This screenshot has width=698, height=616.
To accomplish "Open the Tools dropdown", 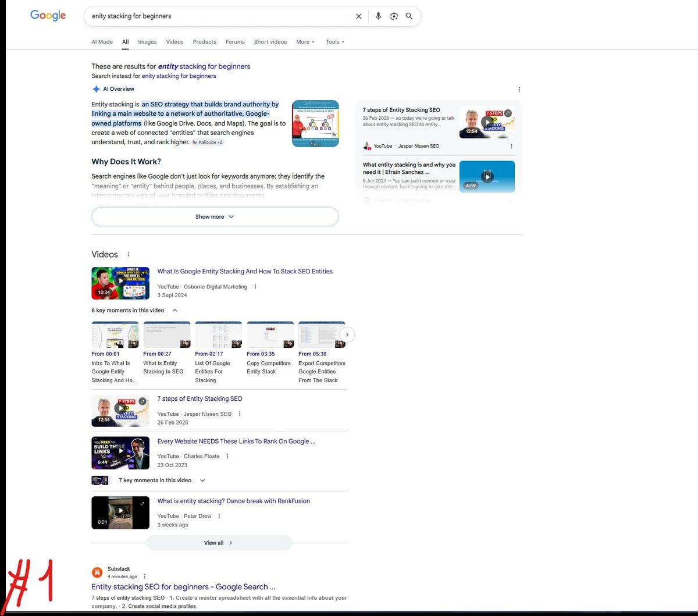I will click(335, 42).
